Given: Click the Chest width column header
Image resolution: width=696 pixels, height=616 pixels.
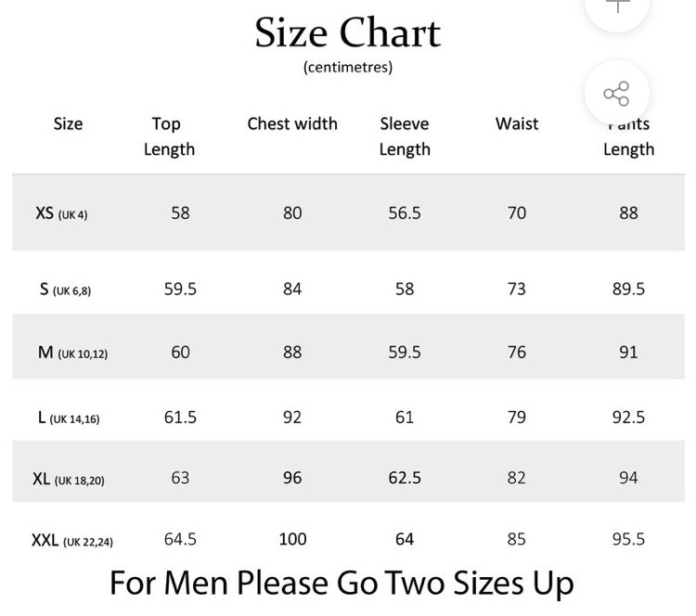Looking at the screenshot, I should [x=292, y=123].
